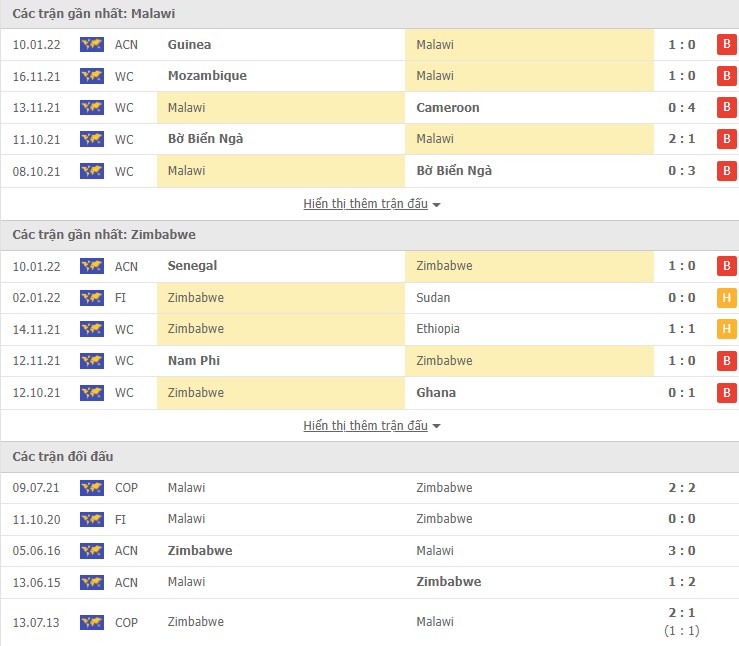739x646 pixels.
Task: Click the Mozambique team name
Action: (207, 76)
